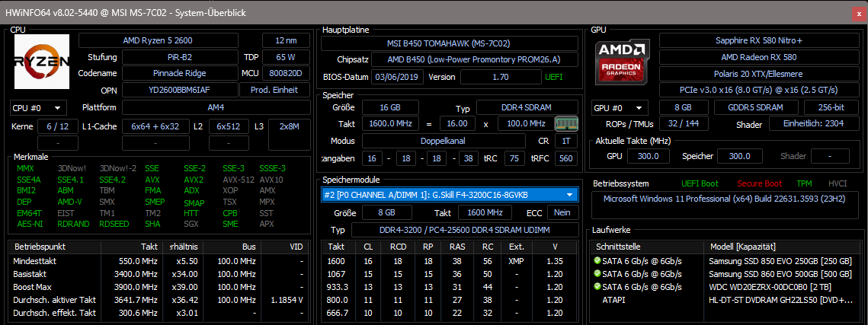Click the VID column header
Screen dimensions: 868x325
click(285, 247)
